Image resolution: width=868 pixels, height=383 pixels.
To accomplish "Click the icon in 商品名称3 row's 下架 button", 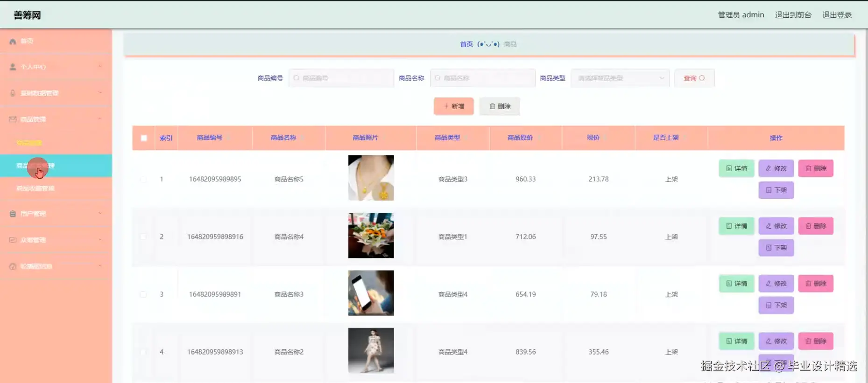I will (769, 306).
